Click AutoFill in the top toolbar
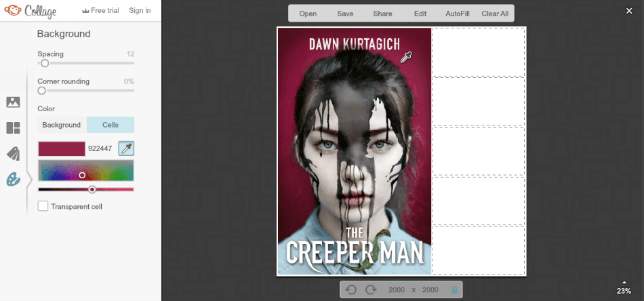 click(458, 14)
